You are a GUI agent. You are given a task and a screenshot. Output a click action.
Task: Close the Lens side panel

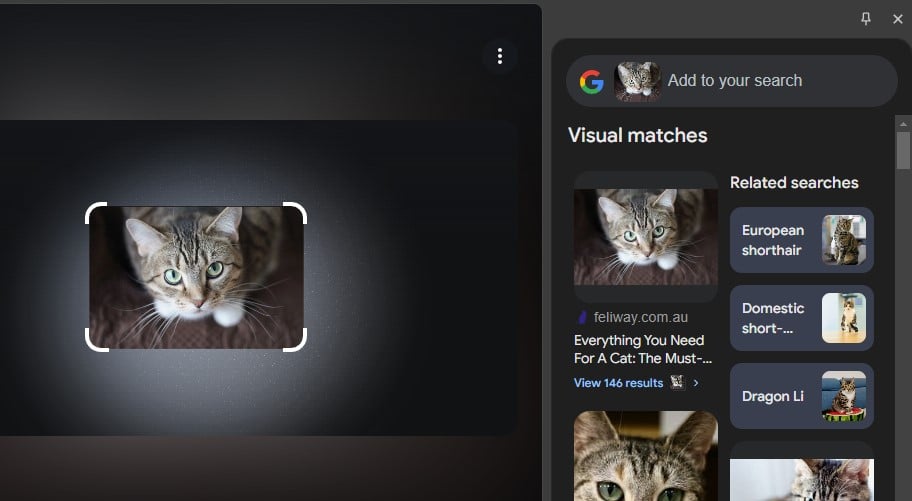[897, 19]
